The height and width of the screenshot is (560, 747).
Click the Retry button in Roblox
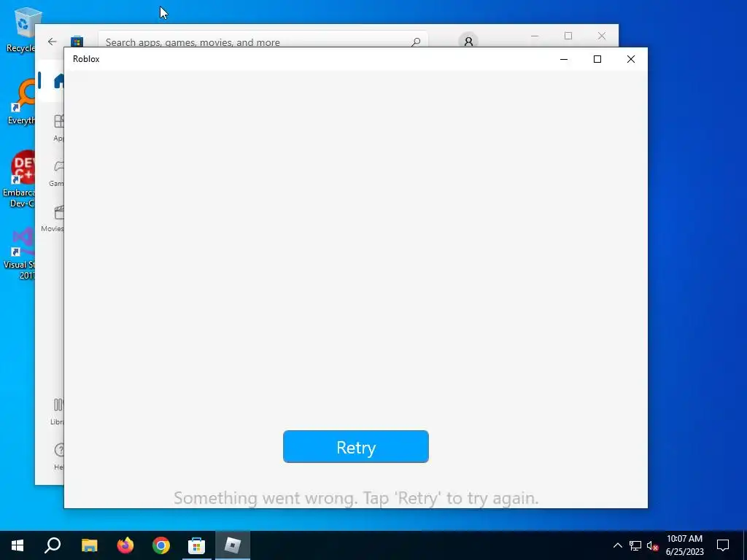(x=355, y=447)
